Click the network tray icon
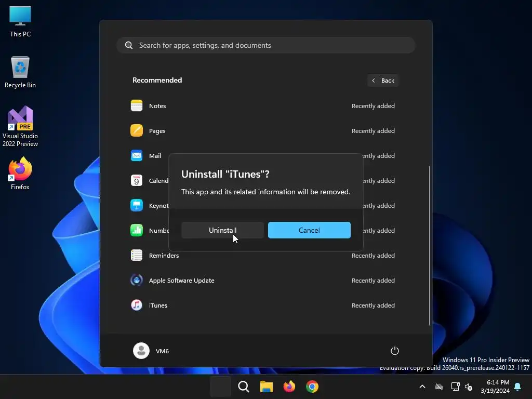Viewport: 532px width, 399px height. click(455, 387)
